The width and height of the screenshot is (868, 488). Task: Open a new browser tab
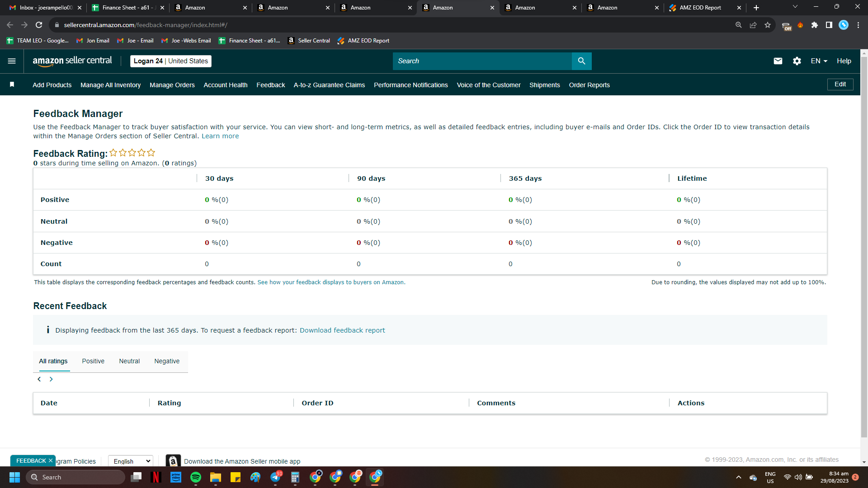click(x=756, y=8)
